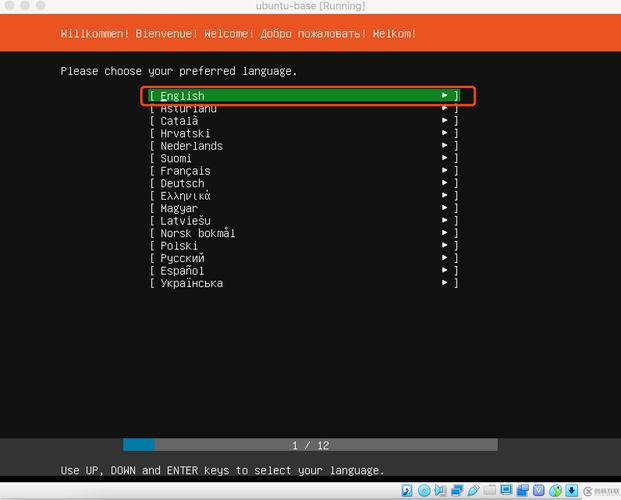Click the 1 / 12 installer progress bar

tap(310, 445)
